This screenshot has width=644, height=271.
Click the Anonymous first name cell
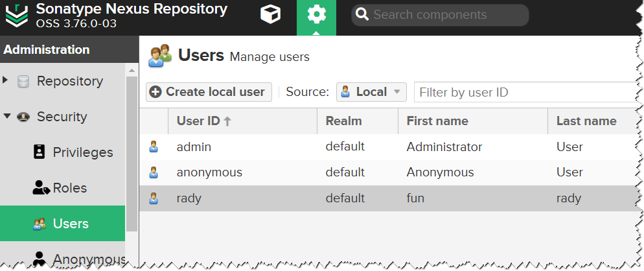tap(441, 172)
